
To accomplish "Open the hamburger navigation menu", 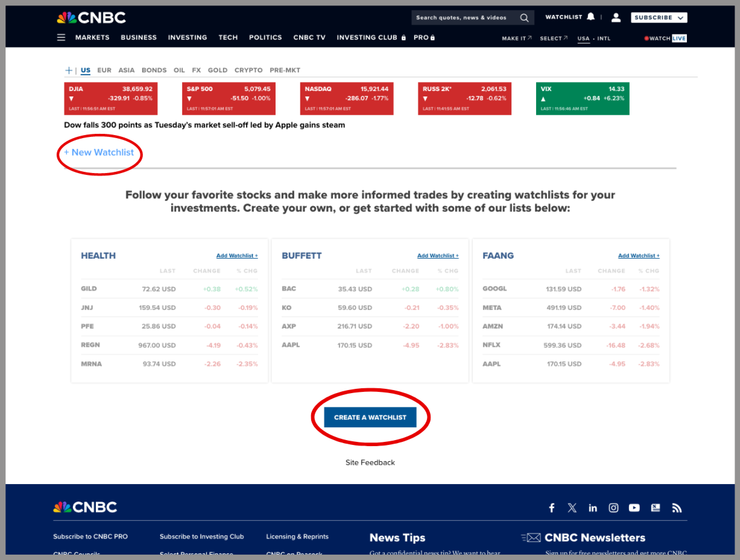I will pos(61,37).
